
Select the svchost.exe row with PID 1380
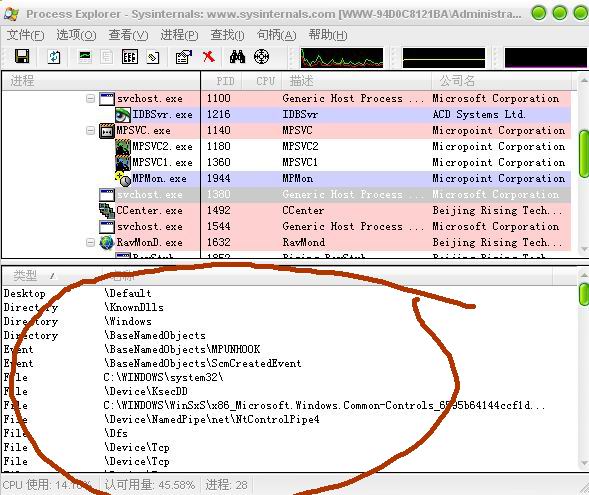pyautogui.click(x=287, y=195)
